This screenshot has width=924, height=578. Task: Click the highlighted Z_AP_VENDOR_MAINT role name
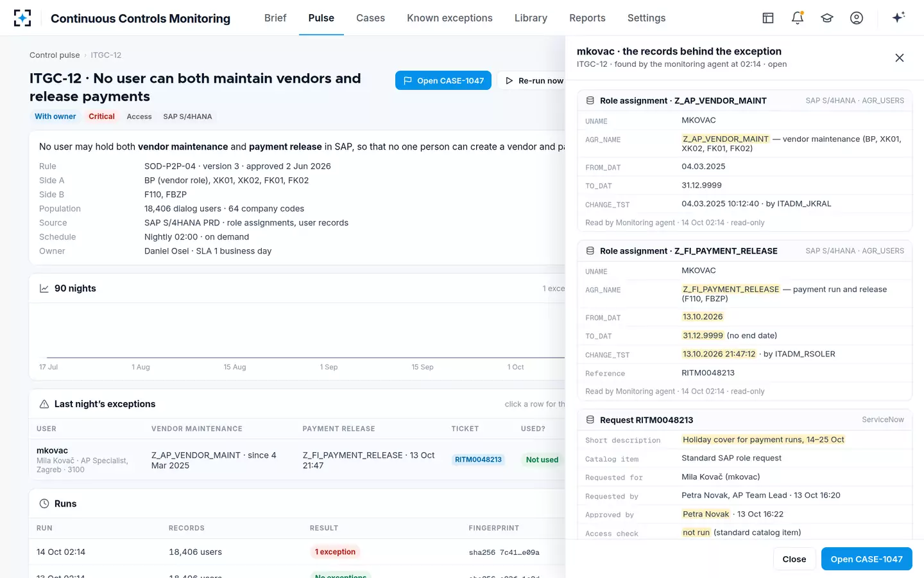click(x=726, y=139)
